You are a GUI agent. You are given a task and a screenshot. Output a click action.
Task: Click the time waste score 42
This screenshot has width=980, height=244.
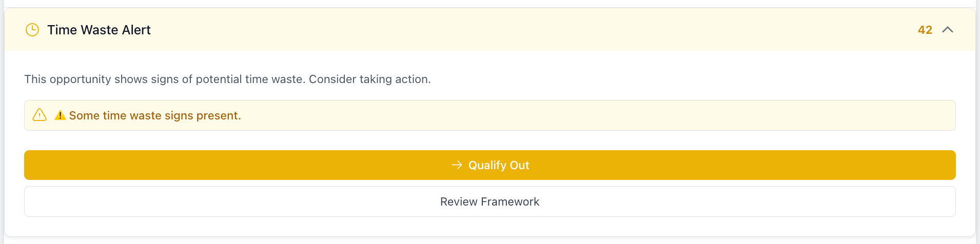coord(925,30)
